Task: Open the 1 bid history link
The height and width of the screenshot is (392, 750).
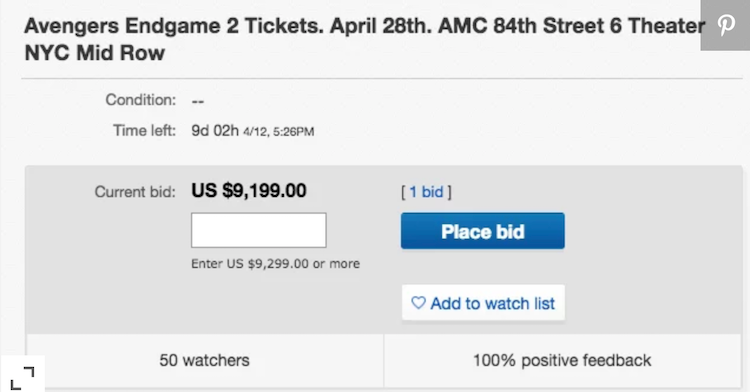Action: click(426, 192)
